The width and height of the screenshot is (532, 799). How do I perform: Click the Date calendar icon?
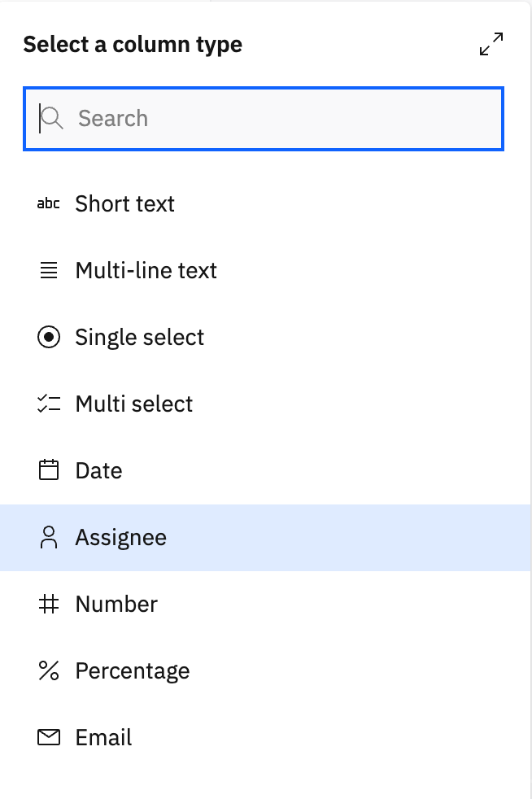[49, 470]
